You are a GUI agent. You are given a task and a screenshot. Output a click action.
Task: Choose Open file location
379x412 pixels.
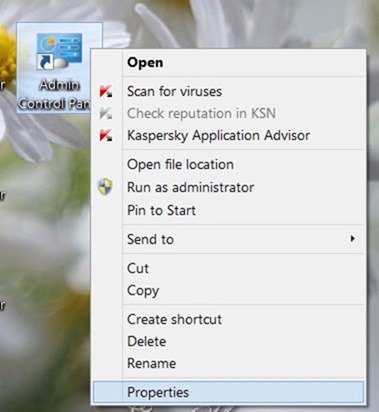[228, 165]
